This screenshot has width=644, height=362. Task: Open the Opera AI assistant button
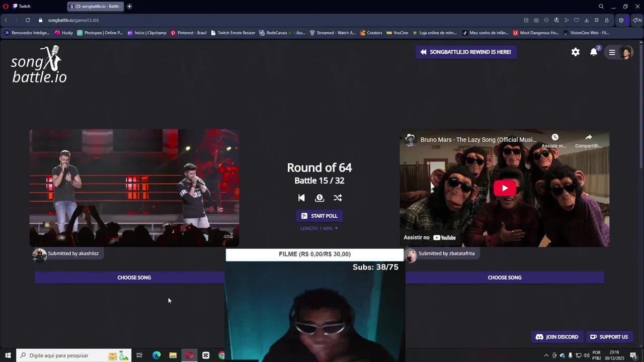coord(637,20)
